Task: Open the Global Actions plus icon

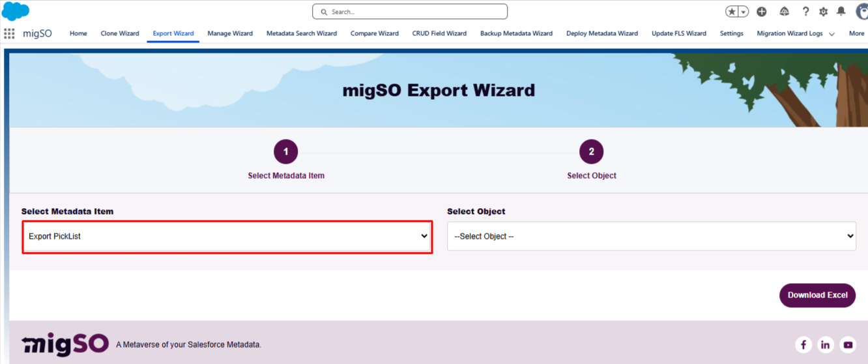Action: point(762,12)
